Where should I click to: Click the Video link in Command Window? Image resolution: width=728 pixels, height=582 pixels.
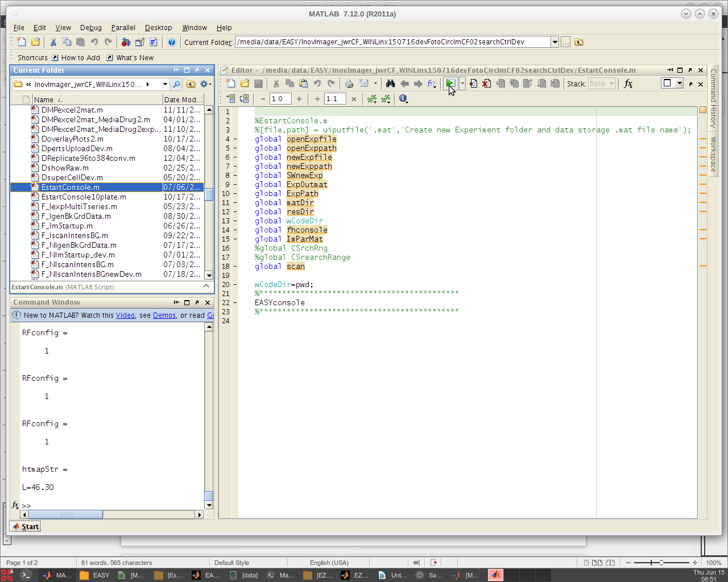pos(125,315)
